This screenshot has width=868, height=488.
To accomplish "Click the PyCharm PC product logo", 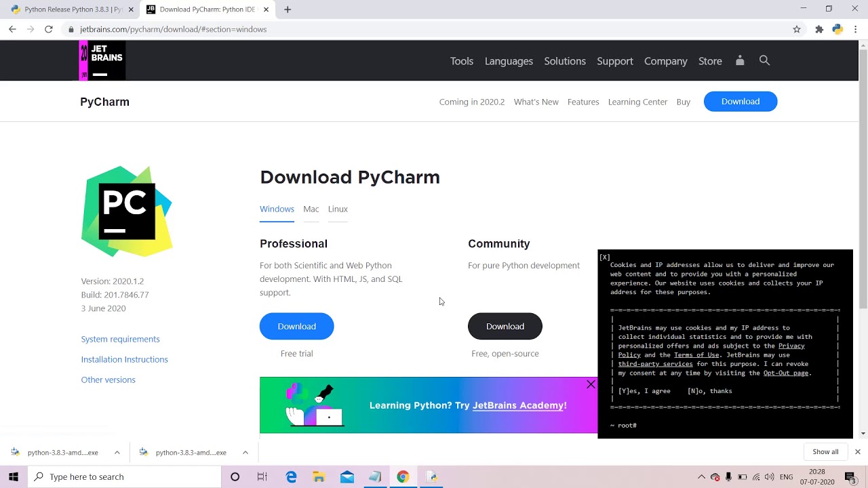I will tap(127, 211).
